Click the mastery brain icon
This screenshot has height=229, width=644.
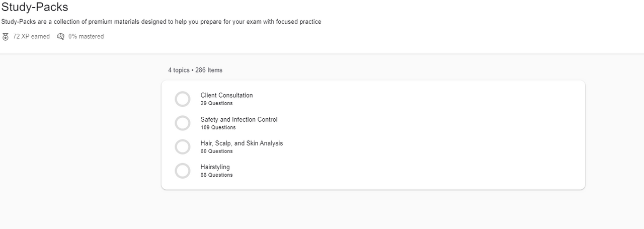pos(61,36)
